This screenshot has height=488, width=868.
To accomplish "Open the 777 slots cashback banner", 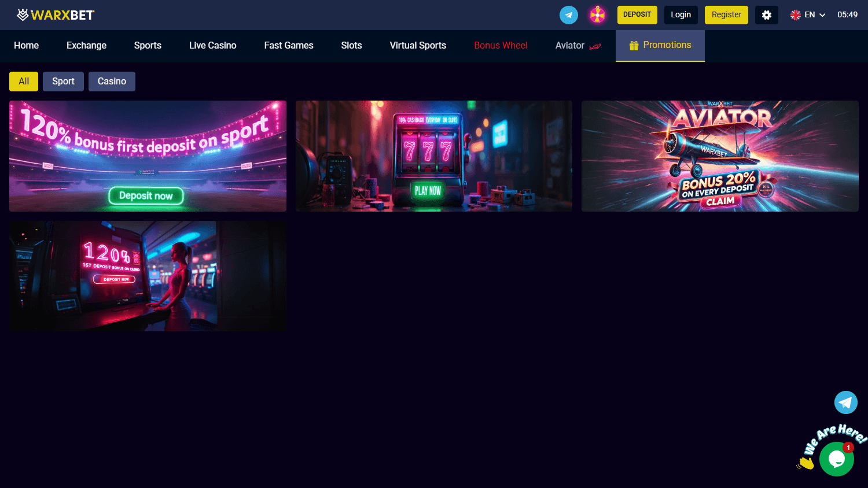I will click(434, 156).
